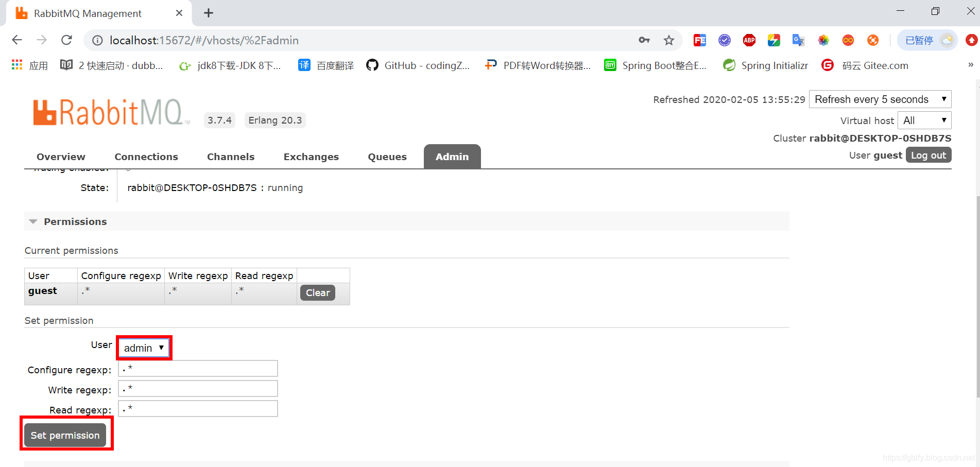
Task: Click the red update arrow icon
Action: [x=971, y=40]
